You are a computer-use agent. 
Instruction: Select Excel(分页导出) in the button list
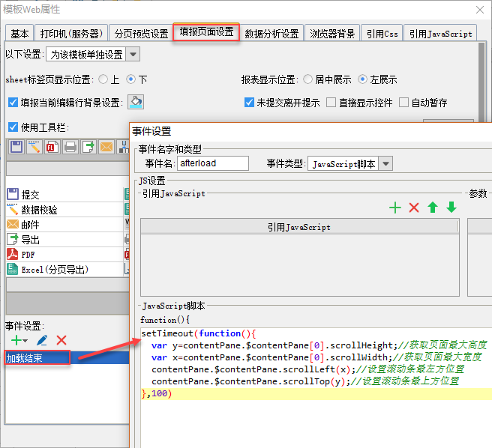[x=64, y=269]
